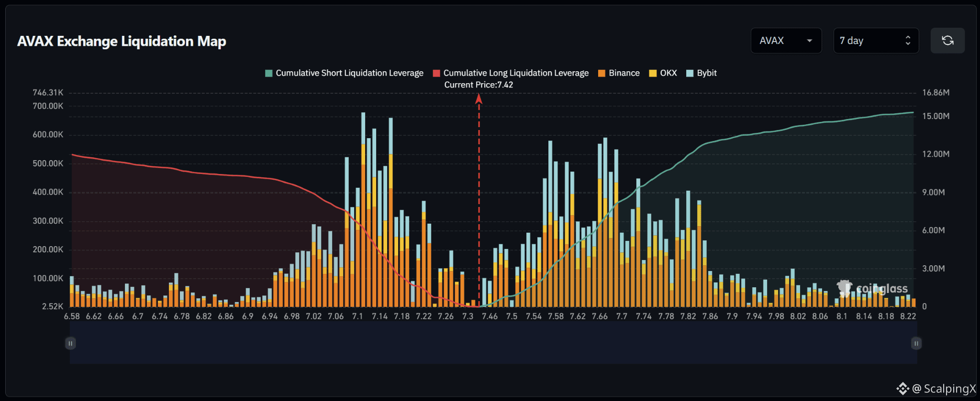The image size is (980, 401).
Task: Toggle Cumulative Short Liquidation Leverage legend
Action: [x=345, y=73]
